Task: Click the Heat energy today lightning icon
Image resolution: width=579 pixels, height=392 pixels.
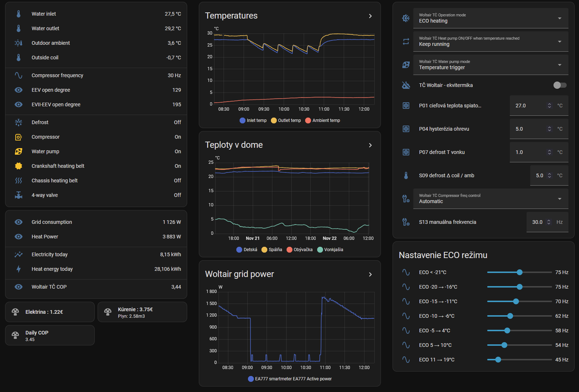Action: point(19,269)
